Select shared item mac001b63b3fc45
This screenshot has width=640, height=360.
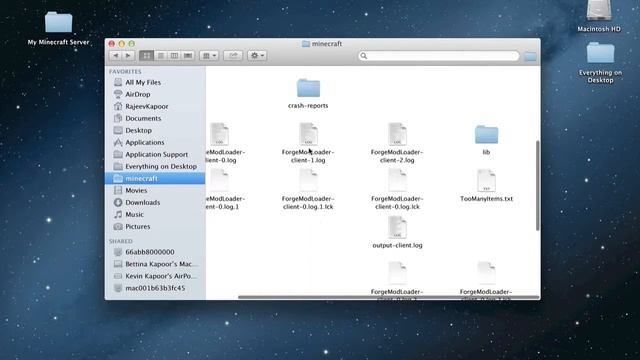[x=155, y=288]
